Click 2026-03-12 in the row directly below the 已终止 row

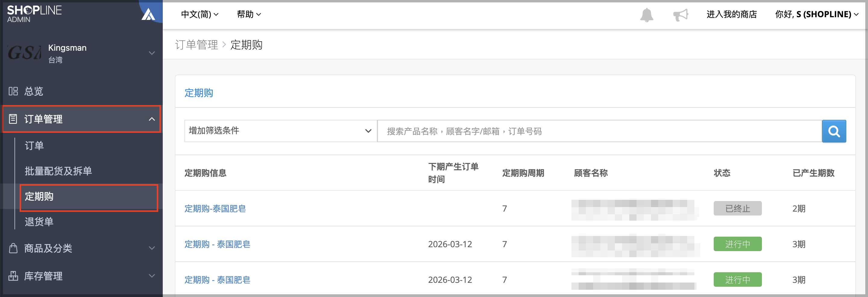tap(450, 244)
